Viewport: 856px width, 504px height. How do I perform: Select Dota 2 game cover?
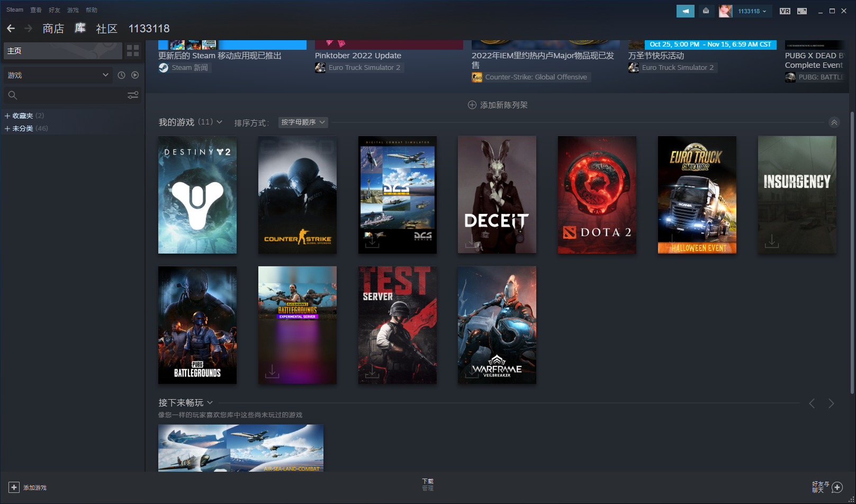tap(597, 195)
